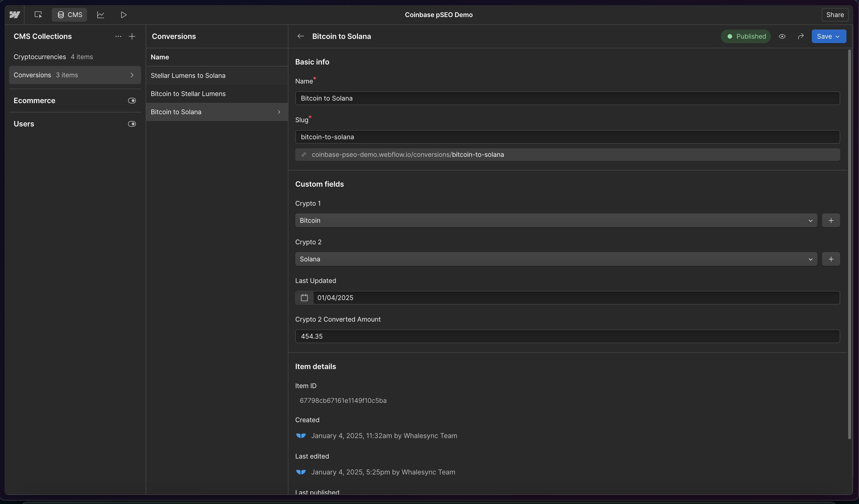Toggle Users visibility switch
Viewport: 859px width, 504px height.
click(x=132, y=124)
